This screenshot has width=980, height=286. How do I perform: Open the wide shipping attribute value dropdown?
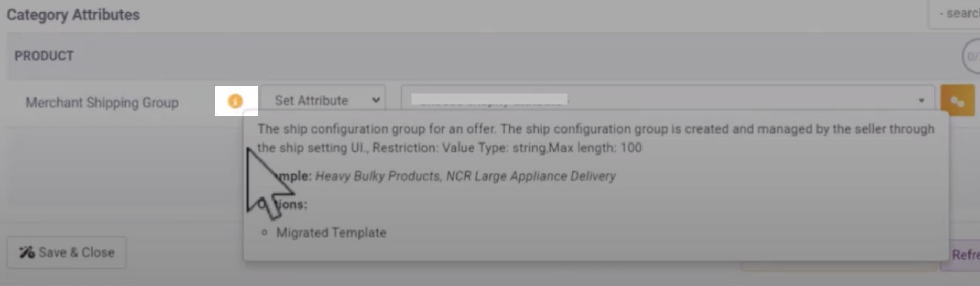[x=667, y=100]
